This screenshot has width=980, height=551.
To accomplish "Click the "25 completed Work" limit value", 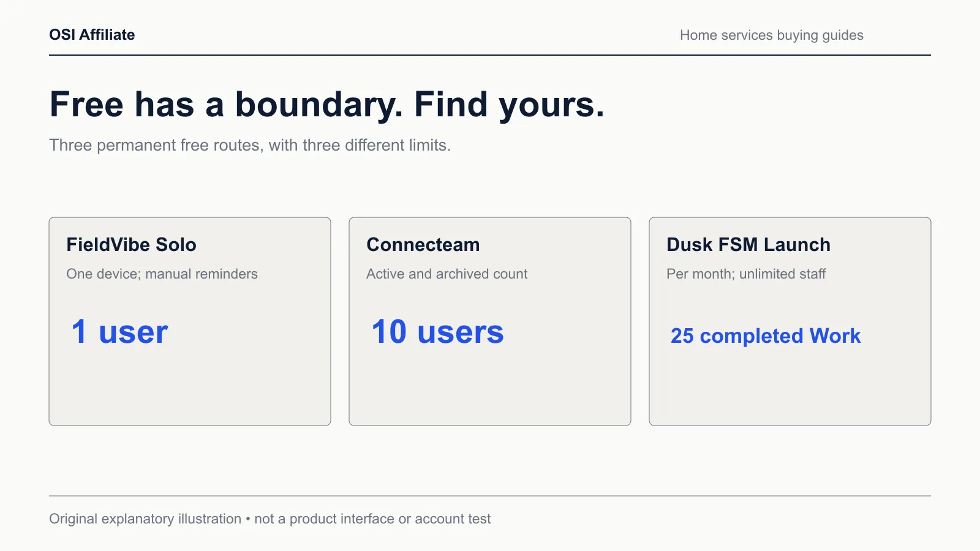I will (x=766, y=336).
